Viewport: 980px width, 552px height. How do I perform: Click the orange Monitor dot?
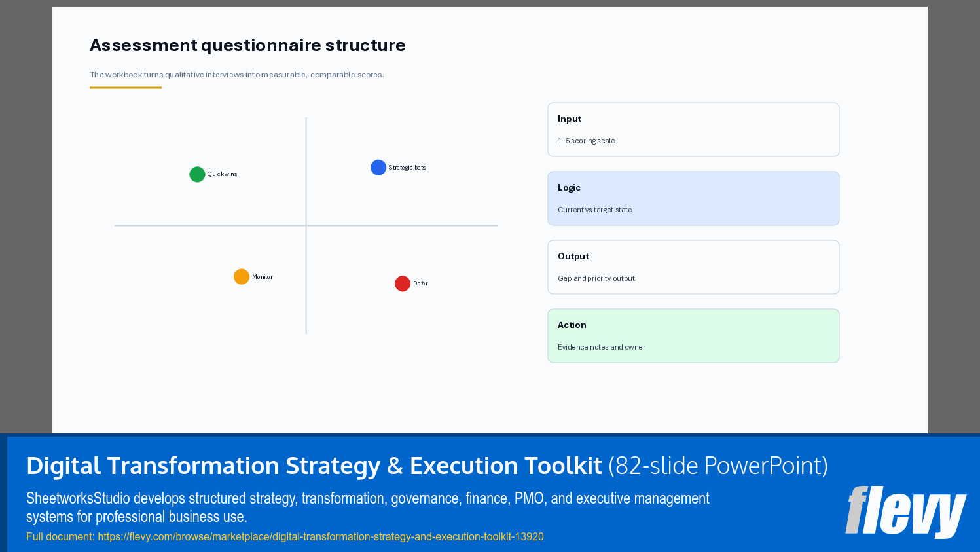coord(242,276)
